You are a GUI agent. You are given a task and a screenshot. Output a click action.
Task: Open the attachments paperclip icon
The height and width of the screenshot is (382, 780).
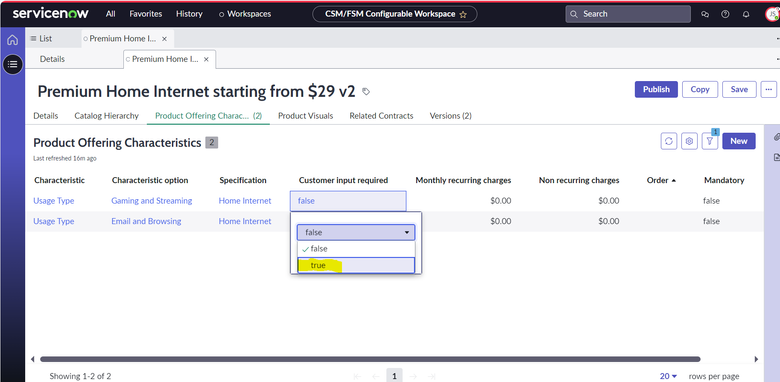(777, 137)
